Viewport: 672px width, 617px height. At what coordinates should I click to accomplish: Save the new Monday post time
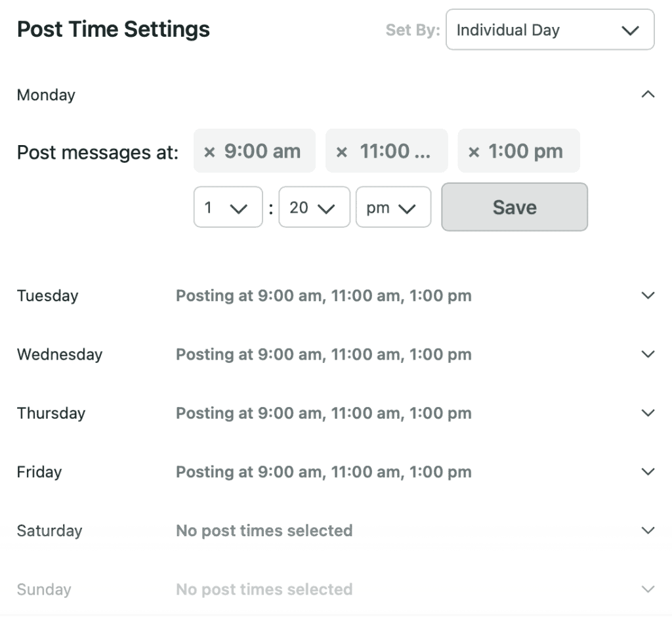click(x=514, y=207)
